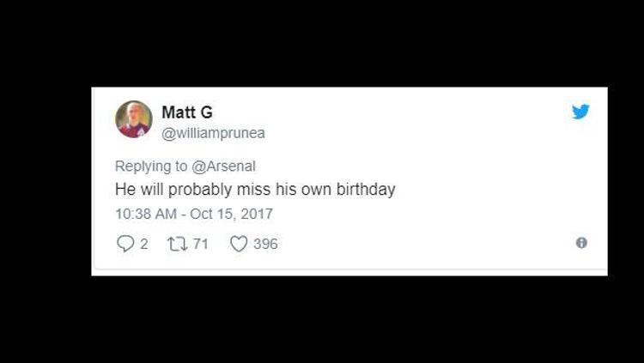
Task: Click the reply count 2
Action: point(144,244)
